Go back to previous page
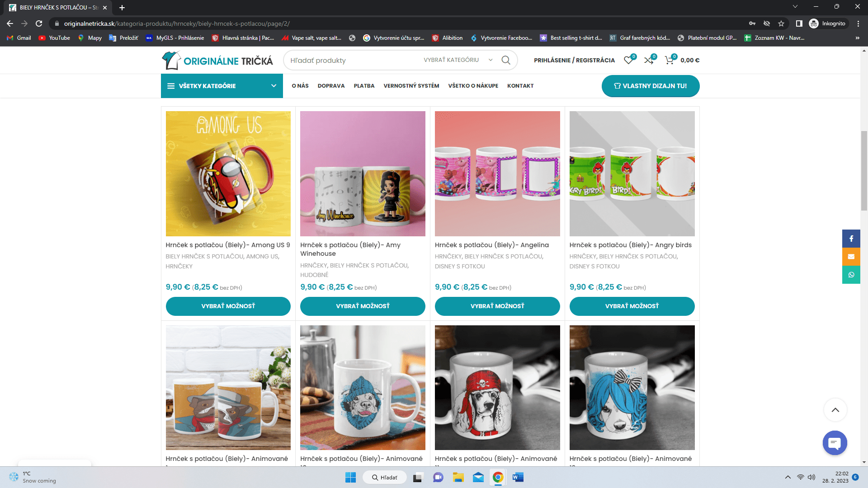868x488 pixels. [x=10, y=23]
